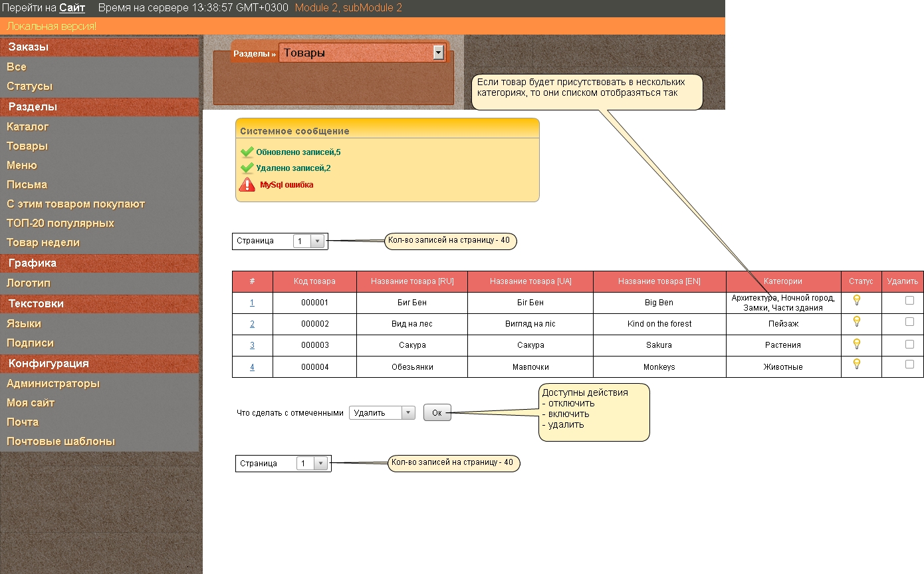
Task: Click the 000004 product code cell
Action: click(314, 367)
